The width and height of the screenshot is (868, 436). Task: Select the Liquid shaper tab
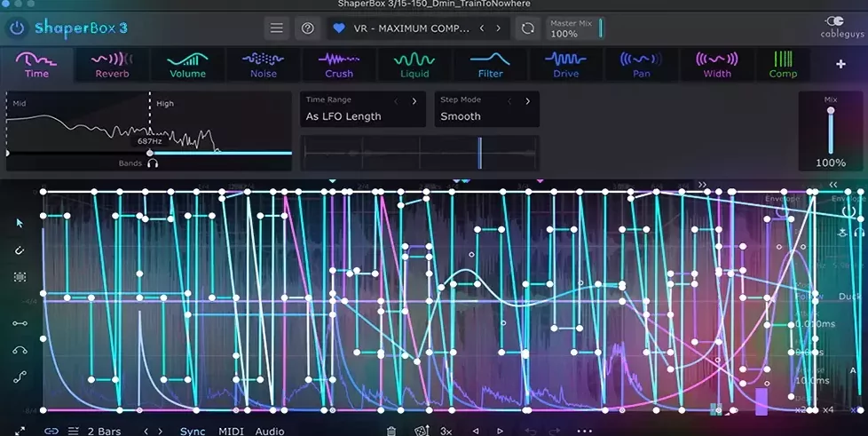(x=414, y=65)
